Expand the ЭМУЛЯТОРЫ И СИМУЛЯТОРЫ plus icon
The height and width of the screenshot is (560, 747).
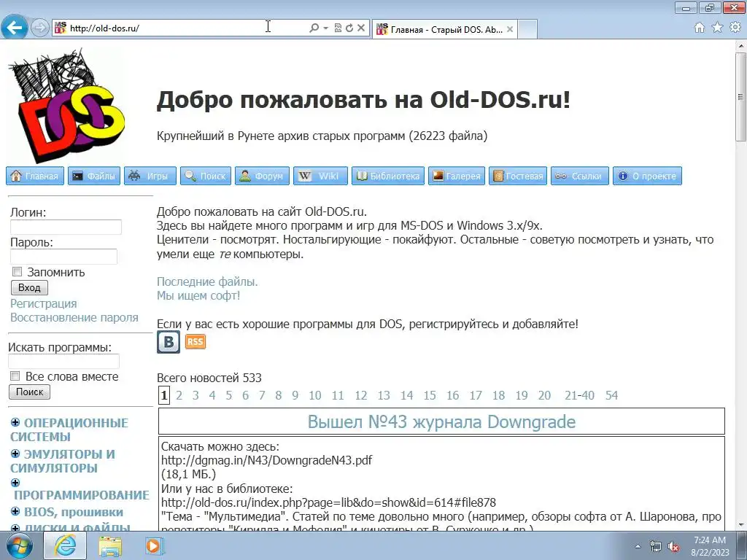[x=15, y=454]
